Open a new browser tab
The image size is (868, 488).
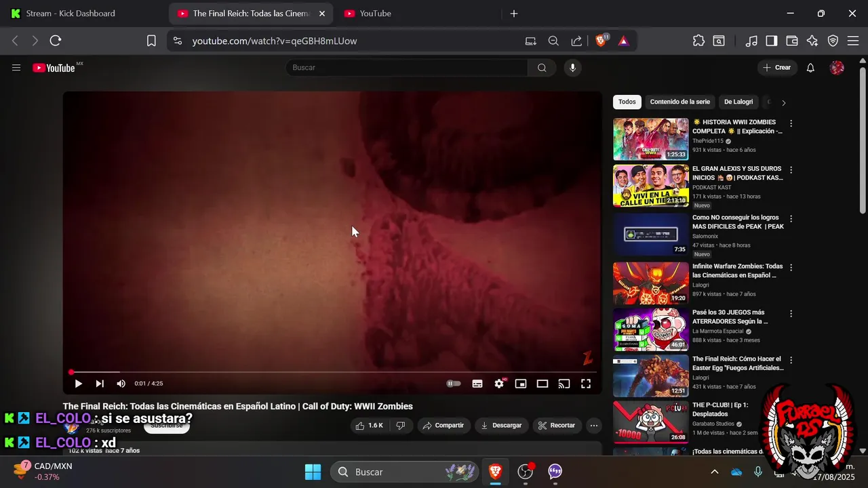point(514,14)
